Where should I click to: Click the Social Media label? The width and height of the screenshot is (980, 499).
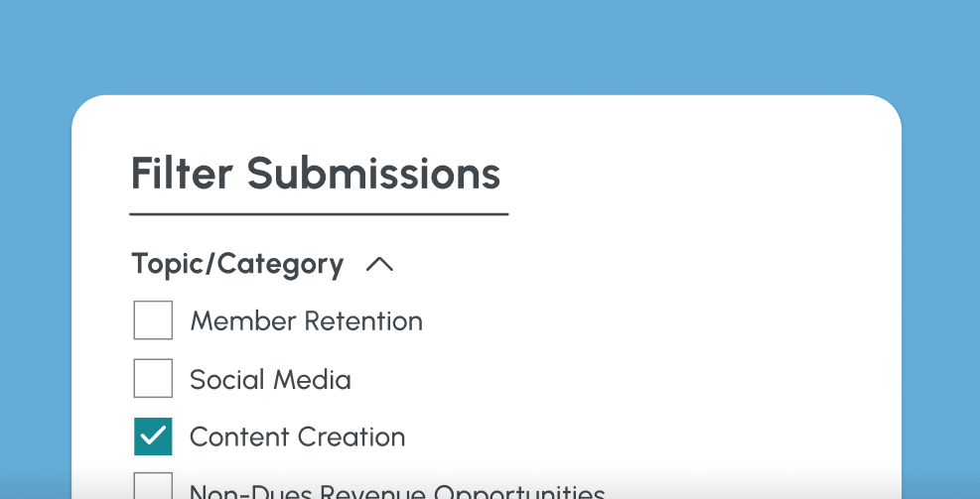point(270,379)
